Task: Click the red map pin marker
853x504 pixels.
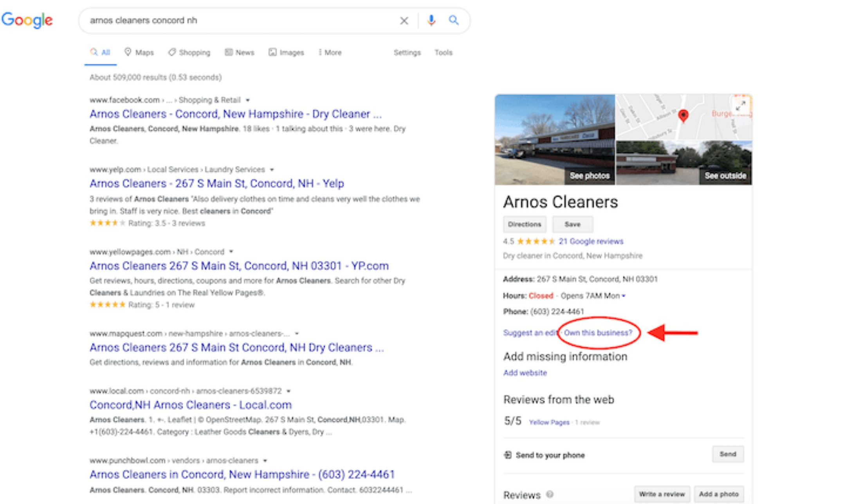Action: point(683,115)
